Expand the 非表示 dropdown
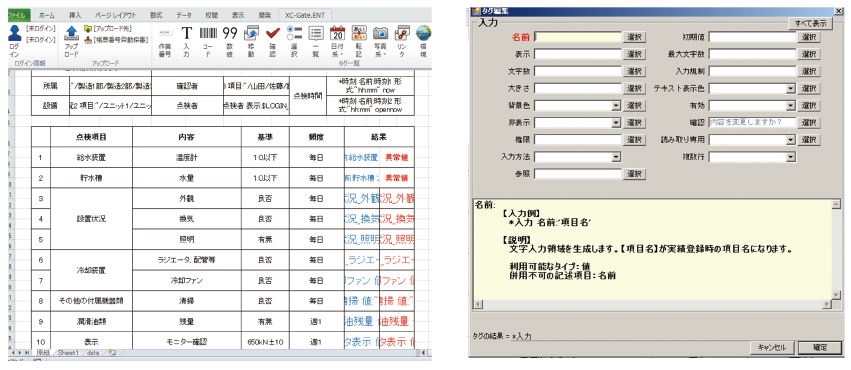The image size is (851, 370). click(616, 123)
